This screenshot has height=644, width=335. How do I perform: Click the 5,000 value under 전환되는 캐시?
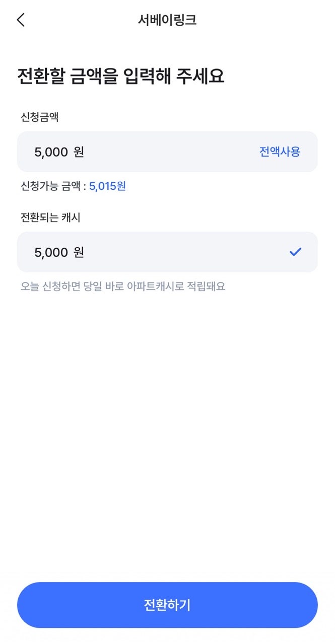[x=51, y=252]
